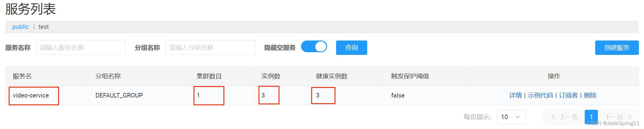Go to 下一页 in pagination
This screenshot has height=129, width=644.
click(x=618, y=117)
